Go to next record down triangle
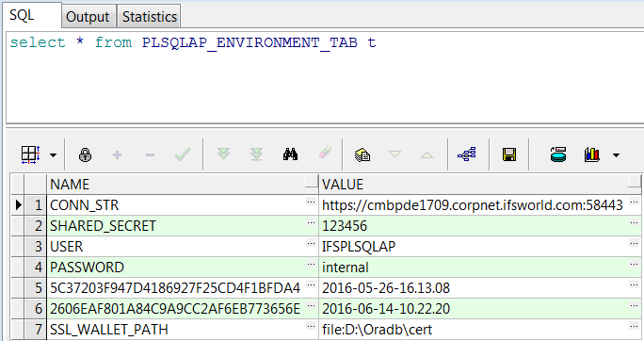 pyautogui.click(x=394, y=154)
